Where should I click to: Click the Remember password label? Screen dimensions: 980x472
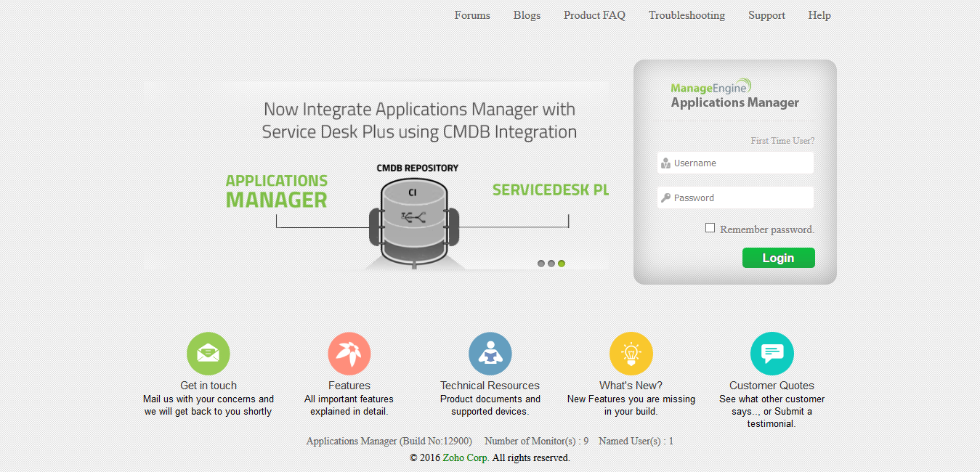767,229
